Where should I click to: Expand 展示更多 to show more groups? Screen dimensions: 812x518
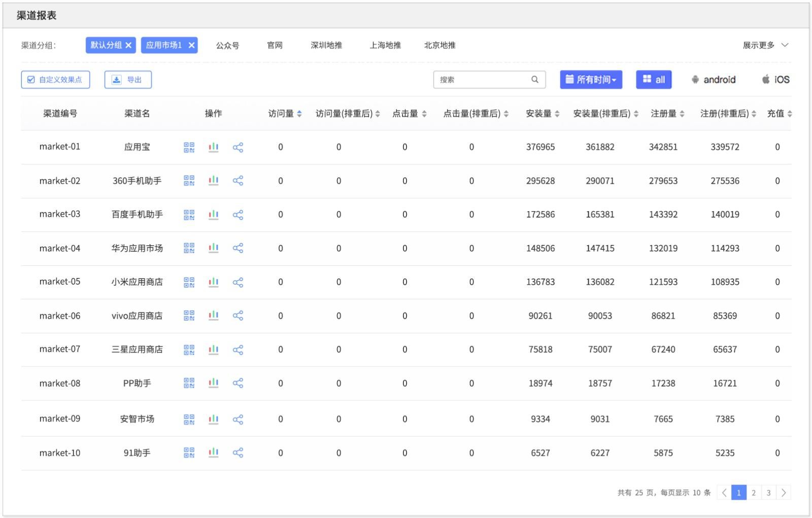pos(766,45)
